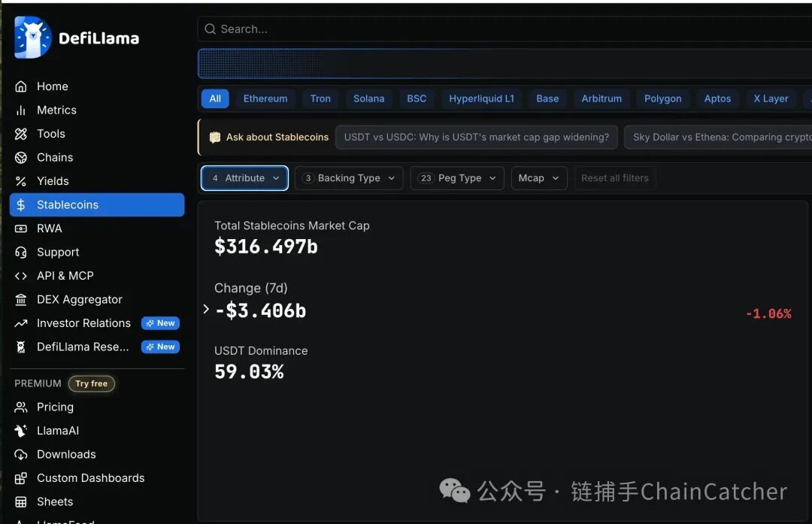
Task: Click the PREMIUM section label
Action: (x=38, y=383)
